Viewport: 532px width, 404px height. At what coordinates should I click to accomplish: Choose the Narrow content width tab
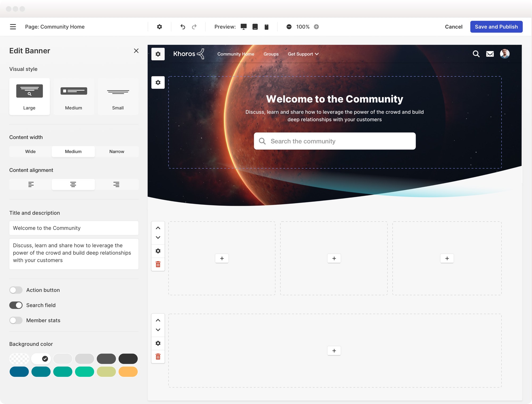117,151
